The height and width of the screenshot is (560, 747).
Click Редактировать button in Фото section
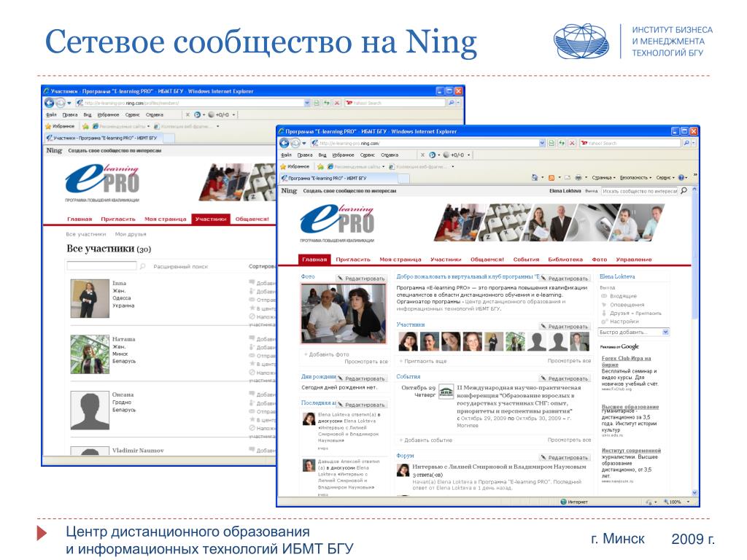coord(362,279)
